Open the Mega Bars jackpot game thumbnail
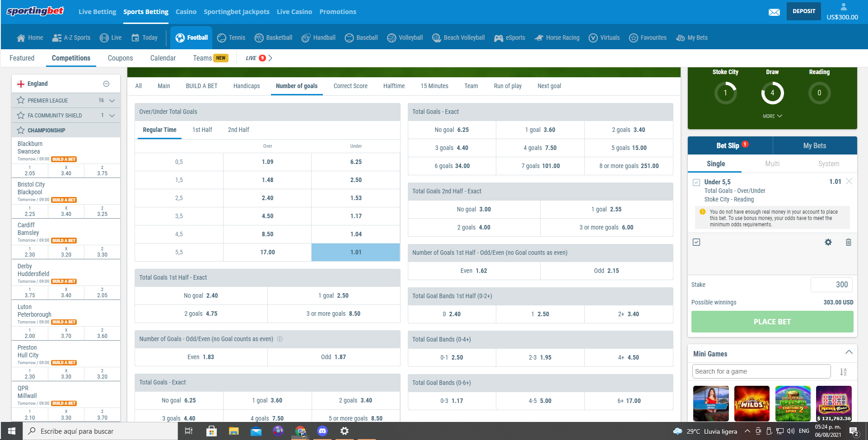 (x=834, y=404)
